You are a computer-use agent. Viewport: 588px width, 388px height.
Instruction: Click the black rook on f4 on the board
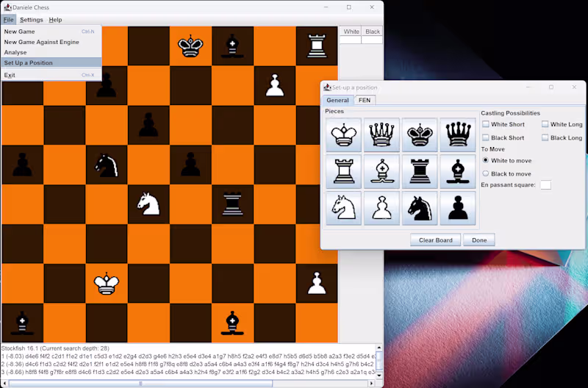(232, 204)
